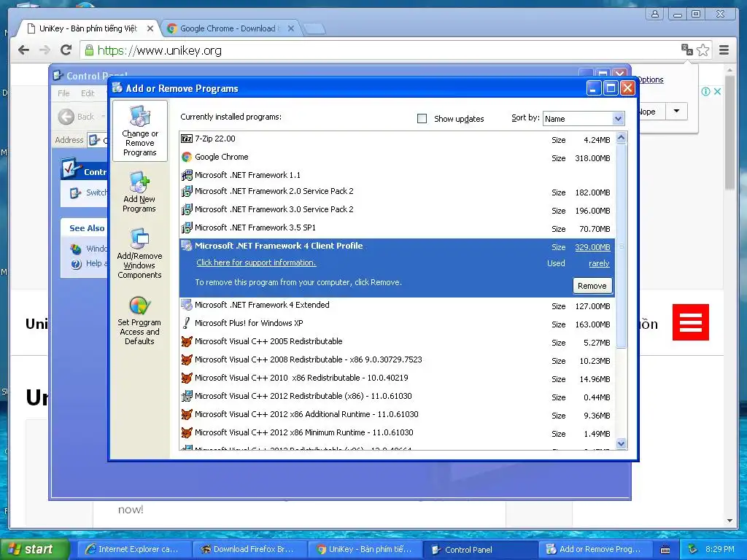Click the Visual C++ 2012 Minimum Runtime icon

click(x=187, y=432)
